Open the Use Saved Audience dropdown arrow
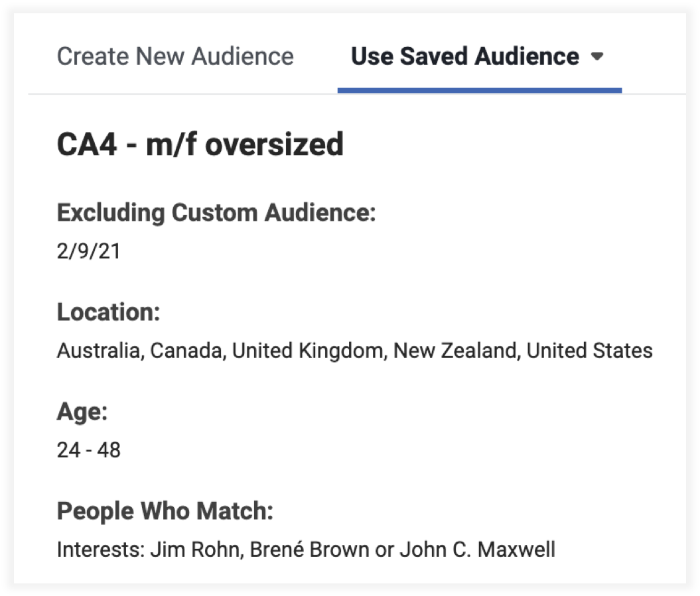Screen dimensions: 700x596 pos(596,57)
